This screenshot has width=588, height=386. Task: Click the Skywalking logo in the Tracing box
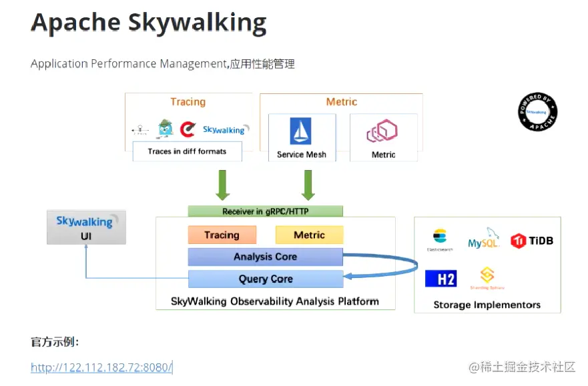click(x=226, y=129)
